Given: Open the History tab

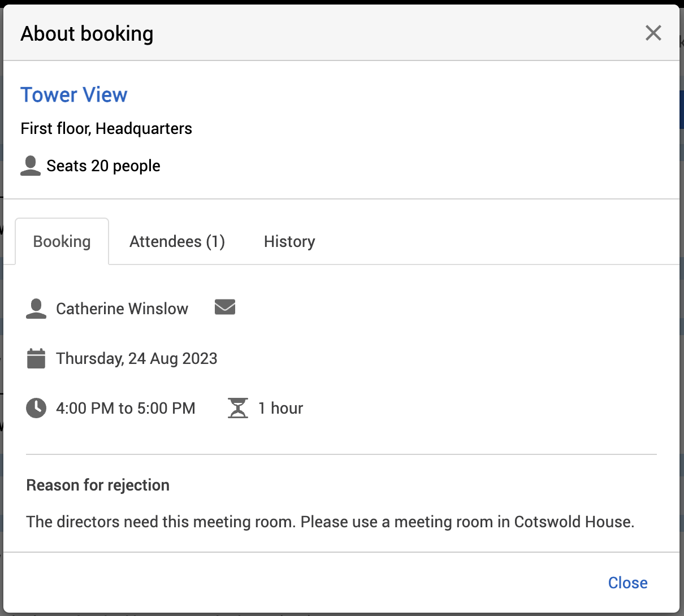Looking at the screenshot, I should point(289,242).
